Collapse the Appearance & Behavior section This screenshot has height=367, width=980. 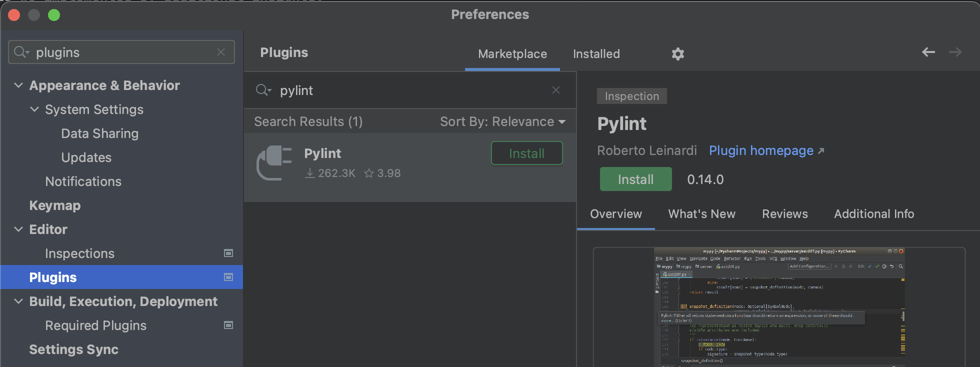click(18, 85)
